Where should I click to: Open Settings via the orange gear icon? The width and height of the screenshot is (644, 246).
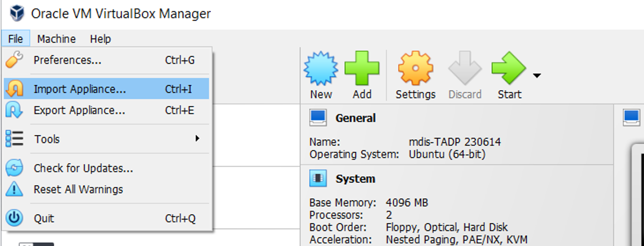[416, 68]
